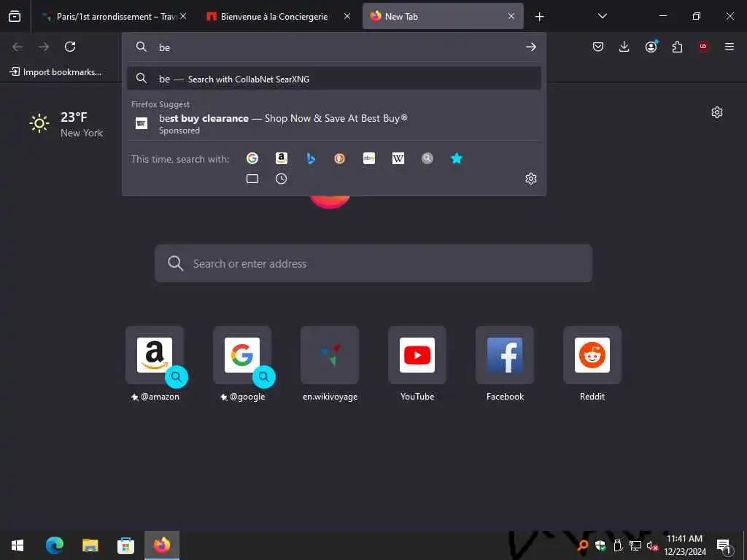
Task: Click the 23°F New York weather widget
Action: click(66, 124)
